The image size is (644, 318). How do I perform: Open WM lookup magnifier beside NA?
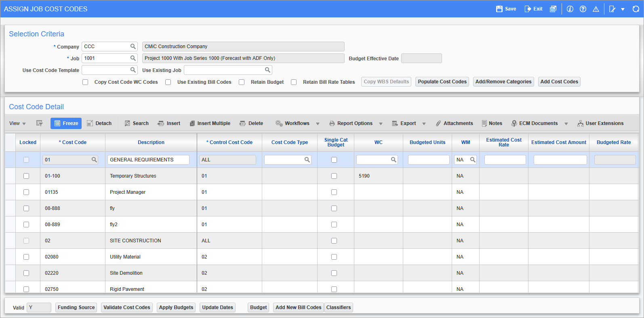coord(473,160)
